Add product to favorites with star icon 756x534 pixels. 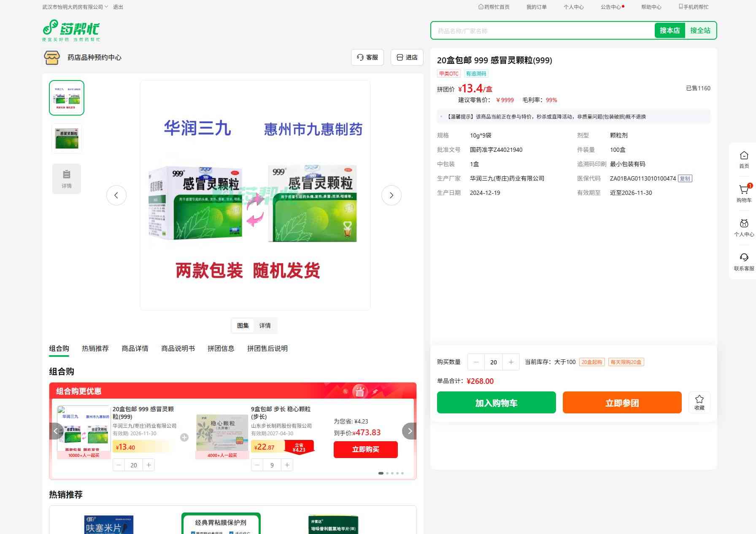[699, 402]
